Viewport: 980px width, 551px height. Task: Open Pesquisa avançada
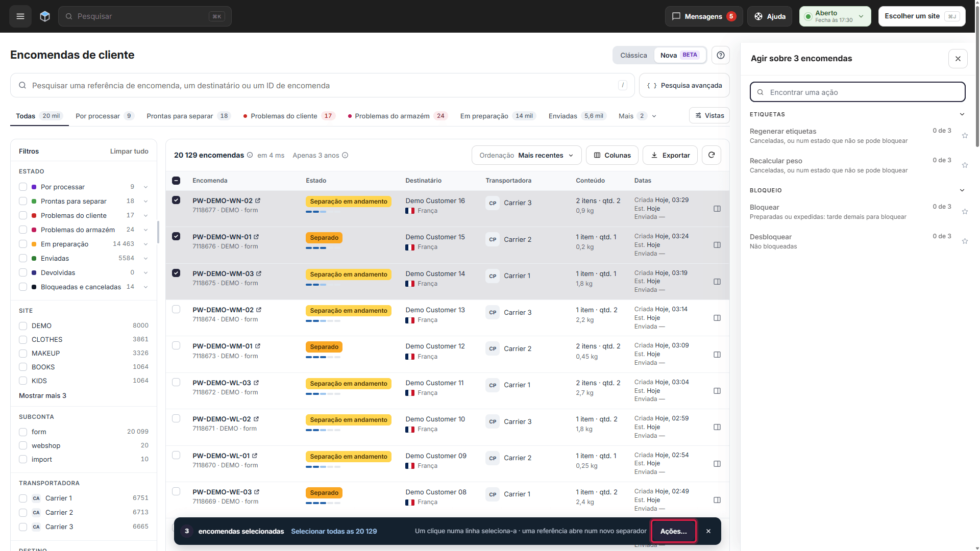point(684,85)
